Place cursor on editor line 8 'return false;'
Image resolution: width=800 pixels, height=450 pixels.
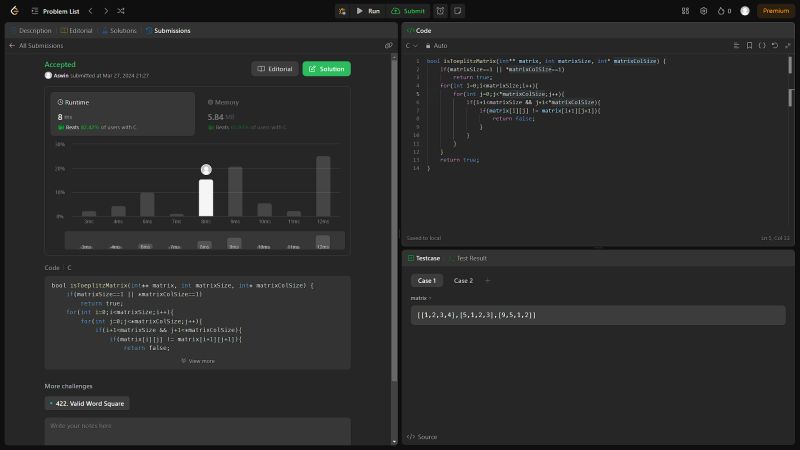513,118
